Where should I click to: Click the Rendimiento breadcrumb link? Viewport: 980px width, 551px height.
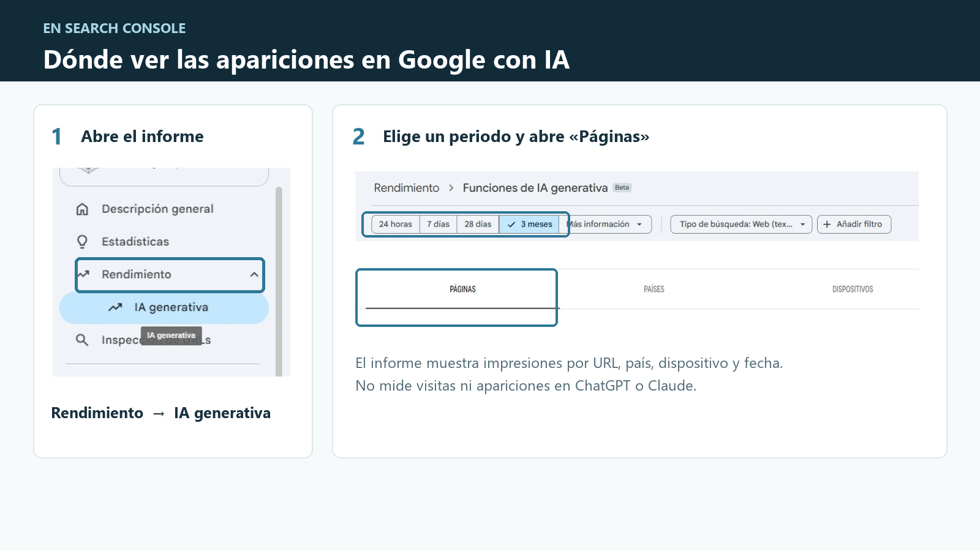407,188
